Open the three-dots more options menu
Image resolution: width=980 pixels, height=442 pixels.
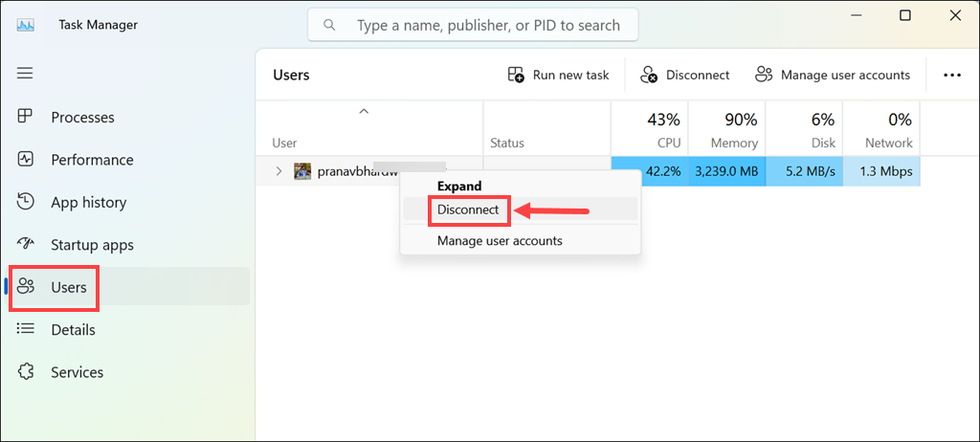pyautogui.click(x=952, y=75)
